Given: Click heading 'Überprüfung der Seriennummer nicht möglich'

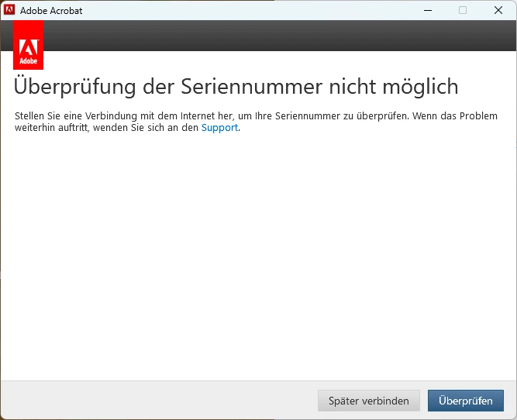Looking at the screenshot, I should [x=236, y=86].
